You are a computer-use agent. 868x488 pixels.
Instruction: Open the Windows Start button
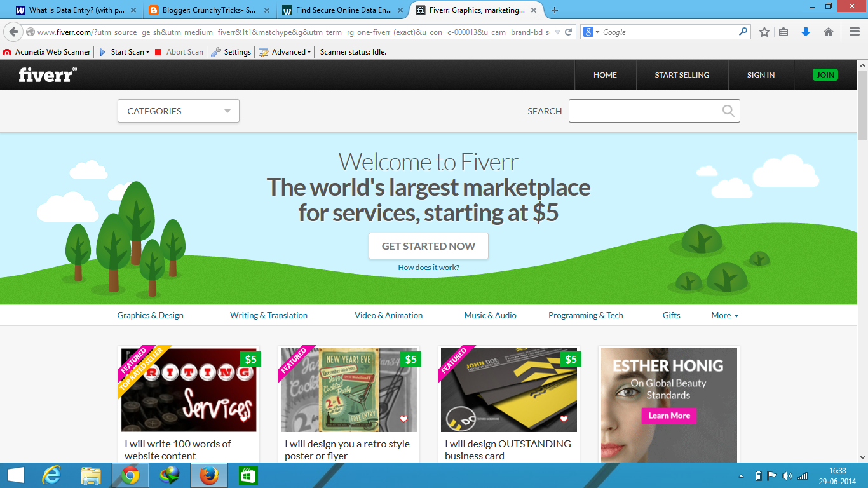(15, 475)
